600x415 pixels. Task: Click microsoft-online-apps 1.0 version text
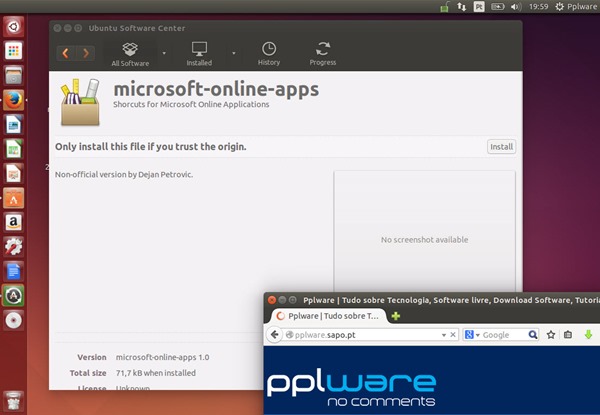(162, 357)
